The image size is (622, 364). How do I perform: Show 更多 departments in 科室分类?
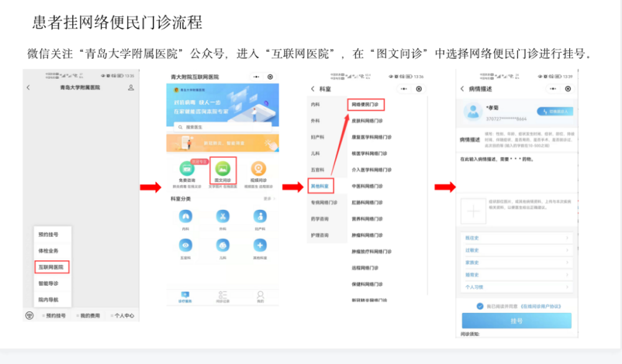269,199
